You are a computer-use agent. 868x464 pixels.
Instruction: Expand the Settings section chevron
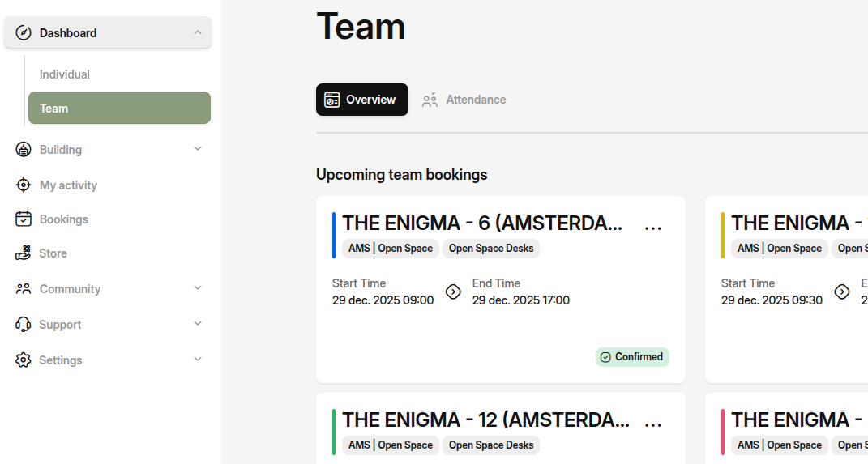198,360
